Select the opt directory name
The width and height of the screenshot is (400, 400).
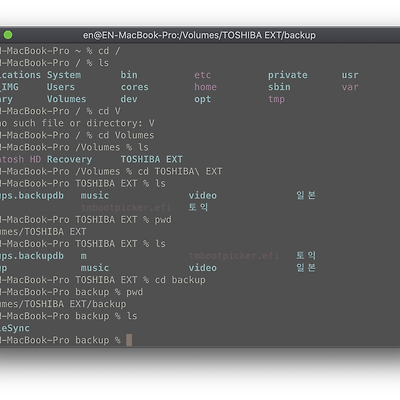[203, 99]
